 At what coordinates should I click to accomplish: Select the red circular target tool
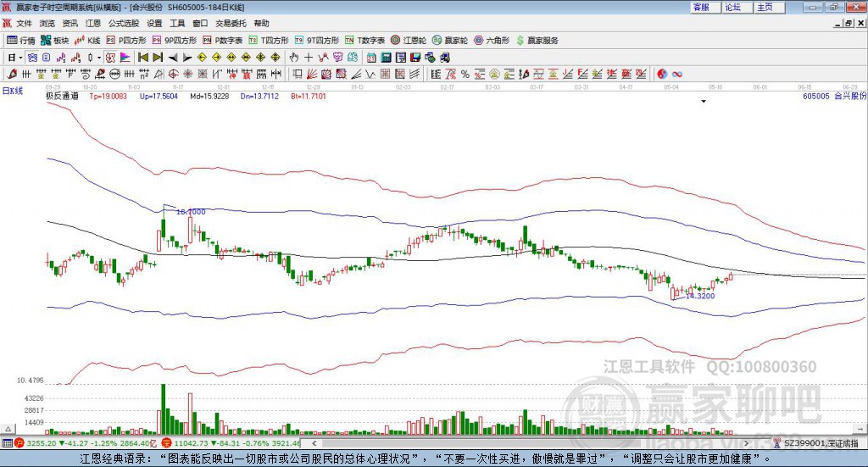[173, 74]
